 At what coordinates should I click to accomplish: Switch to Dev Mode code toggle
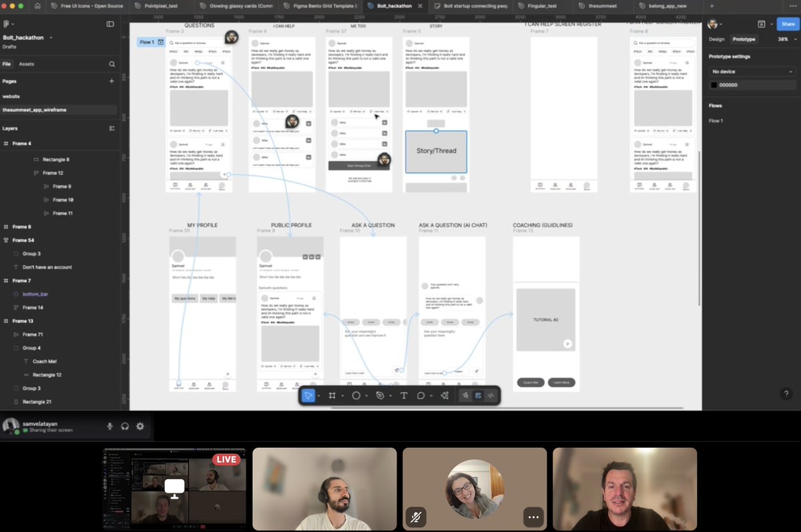[x=491, y=396]
